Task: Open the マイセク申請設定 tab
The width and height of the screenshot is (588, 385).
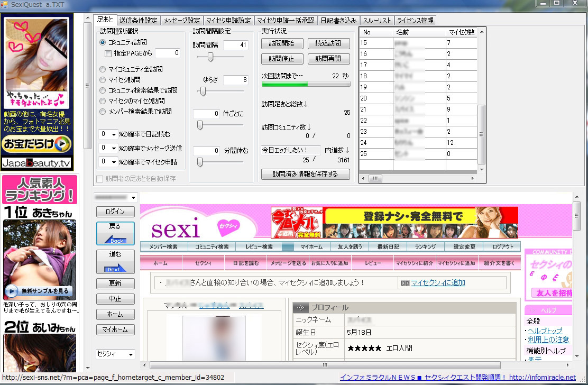Action: [229, 20]
